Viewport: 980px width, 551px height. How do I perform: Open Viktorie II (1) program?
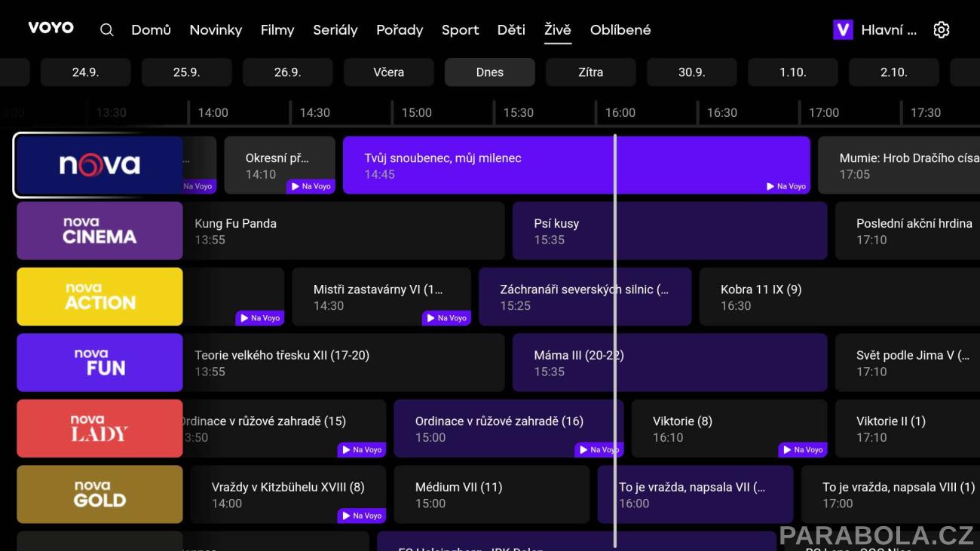[908, 429]
